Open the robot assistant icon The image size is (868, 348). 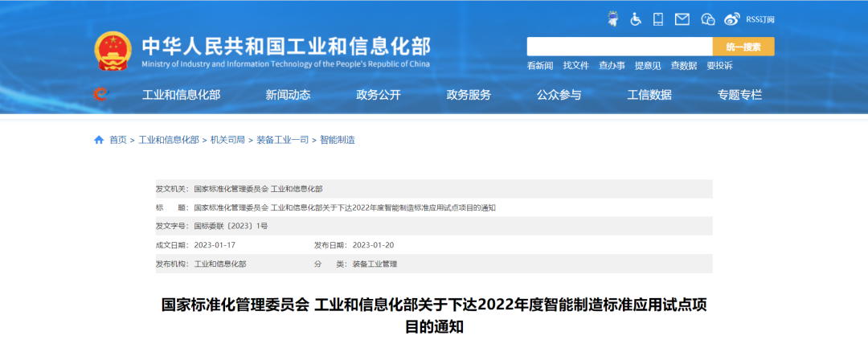[x=612, y=18]
